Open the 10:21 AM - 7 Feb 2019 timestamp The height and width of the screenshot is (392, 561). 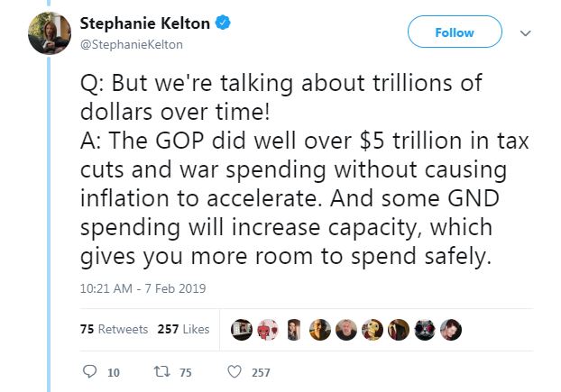[143, 288]
